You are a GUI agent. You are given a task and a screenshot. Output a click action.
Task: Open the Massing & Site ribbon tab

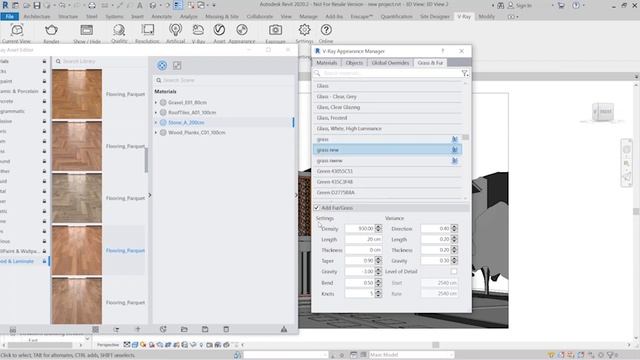(x=222, y=17)
